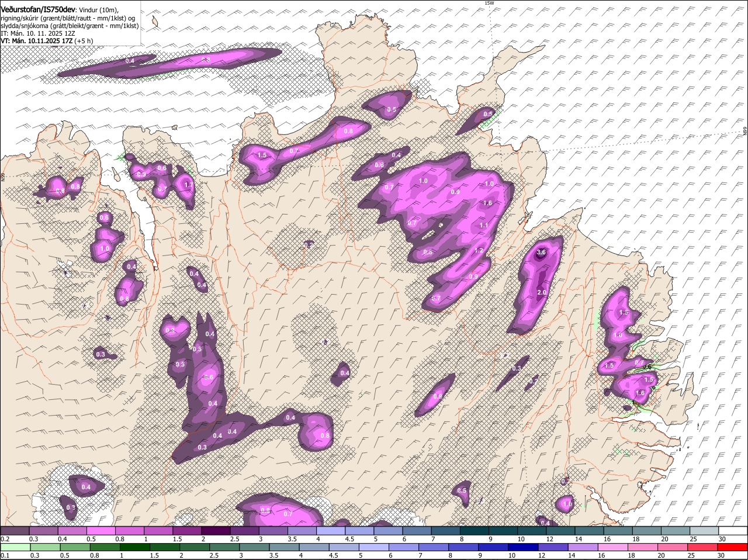Click the 1.7 precipitation value on the map
This screenshot has width=748, height=560.
[188, 185]
